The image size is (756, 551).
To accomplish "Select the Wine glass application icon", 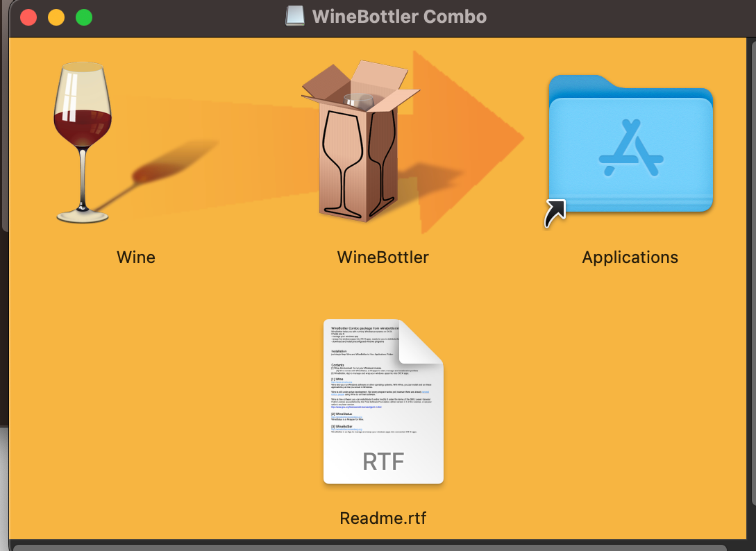I will coord(83,142).
